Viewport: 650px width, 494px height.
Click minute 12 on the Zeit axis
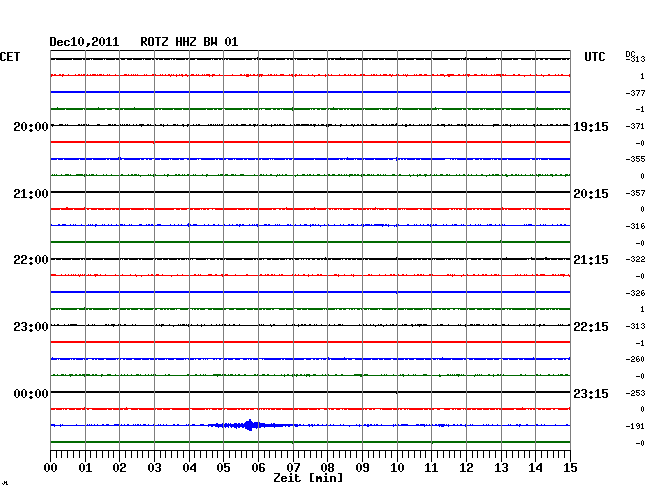coord(466,468)
